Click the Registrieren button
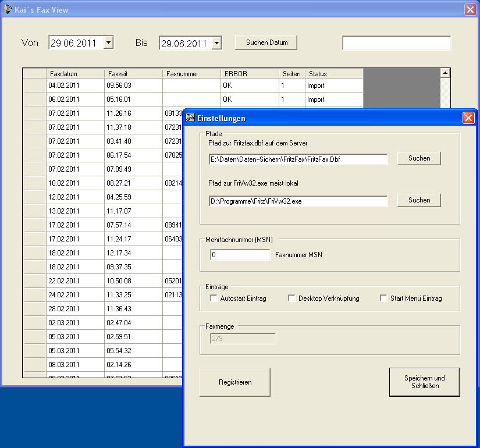The image size is (480, 448). pyautogui.click(x=235, y=382)
